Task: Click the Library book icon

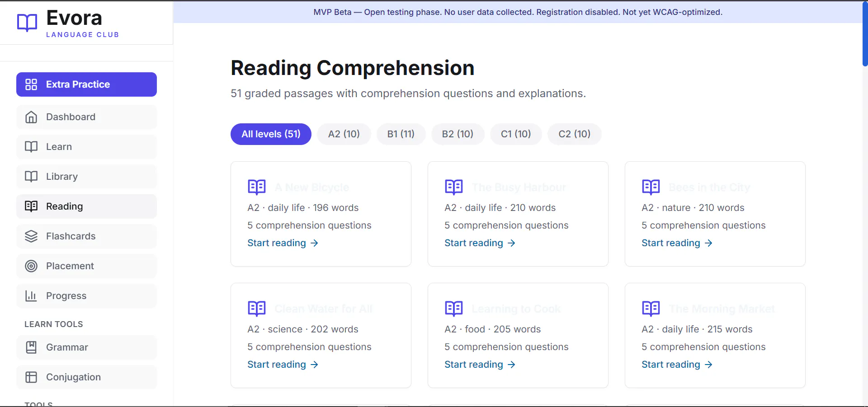Action: pyautogui.click(x=31, y=177)
